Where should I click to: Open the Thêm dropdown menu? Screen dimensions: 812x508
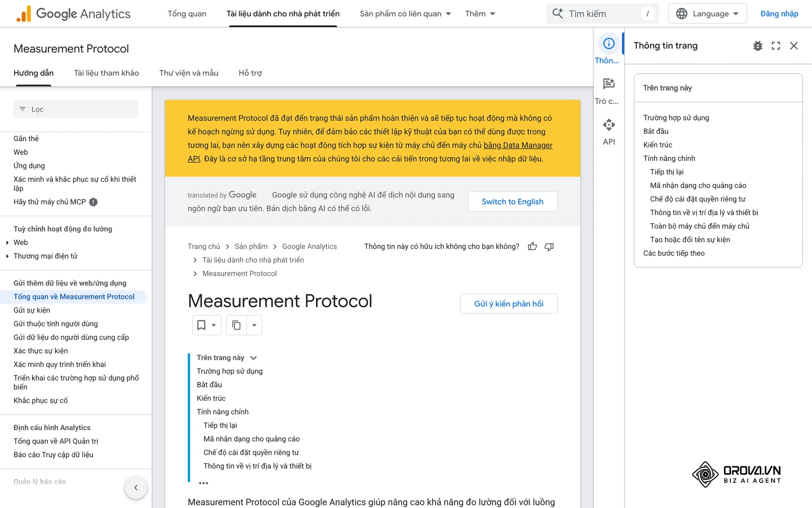480,14
